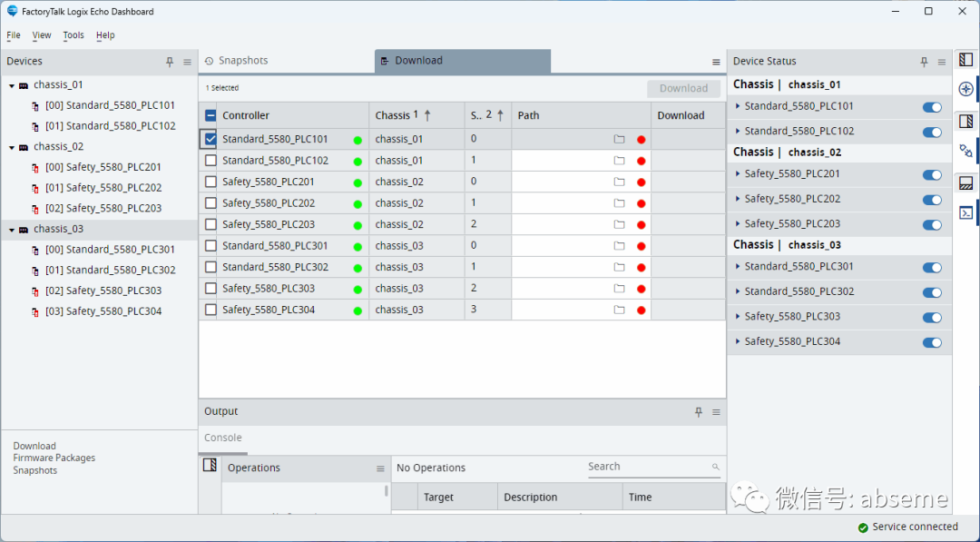Open the Snapshots link in Devices footer
This screenshot has height=542, width=980.
[x=35, y=471]
